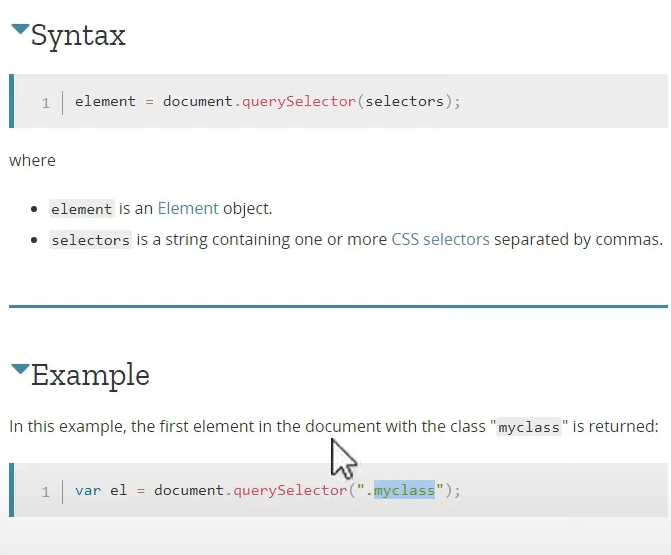The width and height of the screenshot is (671, 555).
Task: Click the word 'where'
Action: (x=32, y=160)
